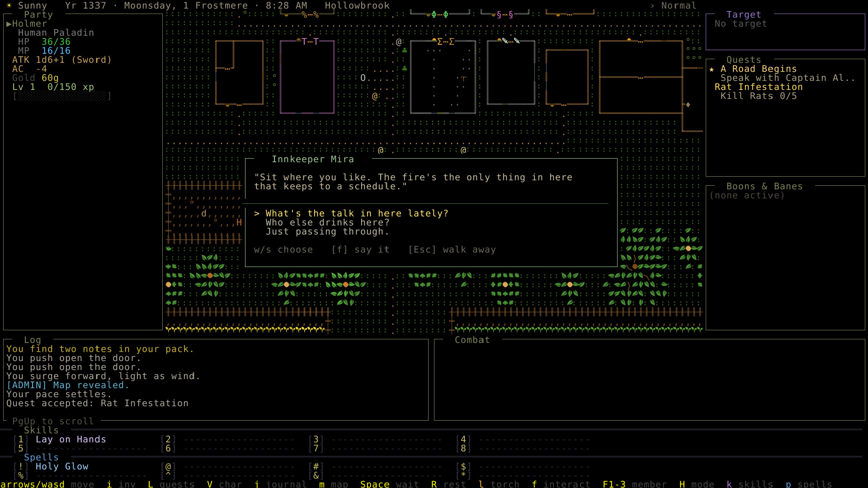868x488 pixels.
Task: Choose 'Who else drinks here?' dialogue option
Action: [x=327, y=222]
